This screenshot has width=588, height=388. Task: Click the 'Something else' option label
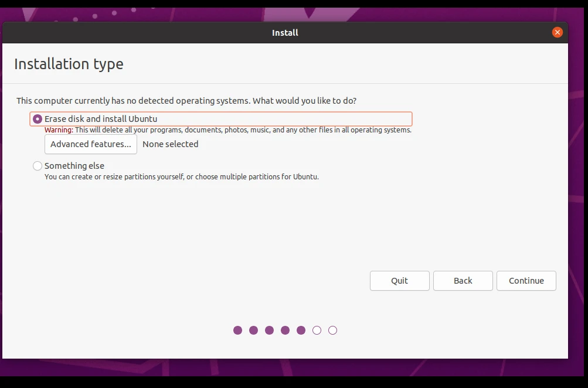click(x=74, y=166)
